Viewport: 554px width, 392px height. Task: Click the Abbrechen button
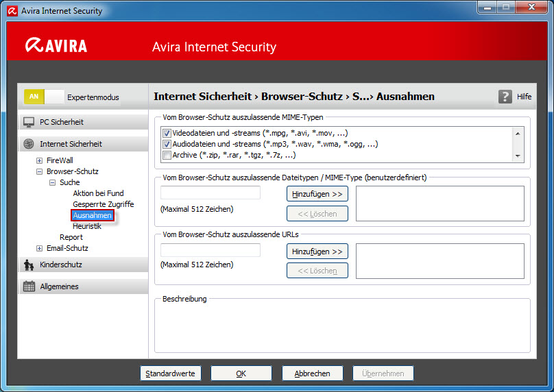(x=313, y=373)
